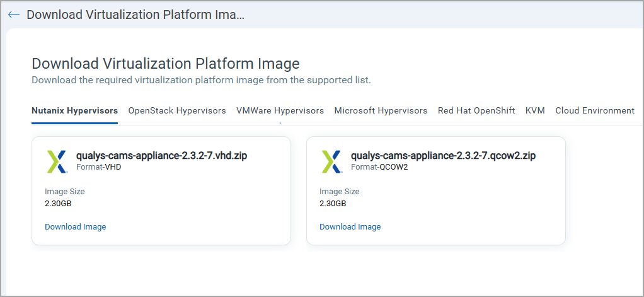The image size is (644, 297).
Task: Click qualys-cams-appliance-2.3.2-7.qcow2.zip file name
Action: tap(443, 156)
